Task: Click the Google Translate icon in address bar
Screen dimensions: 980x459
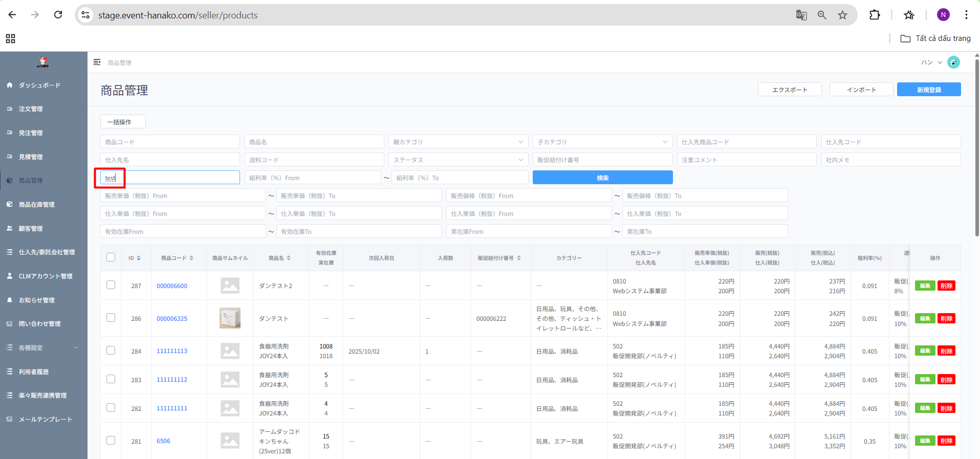Action: (801, 15)
